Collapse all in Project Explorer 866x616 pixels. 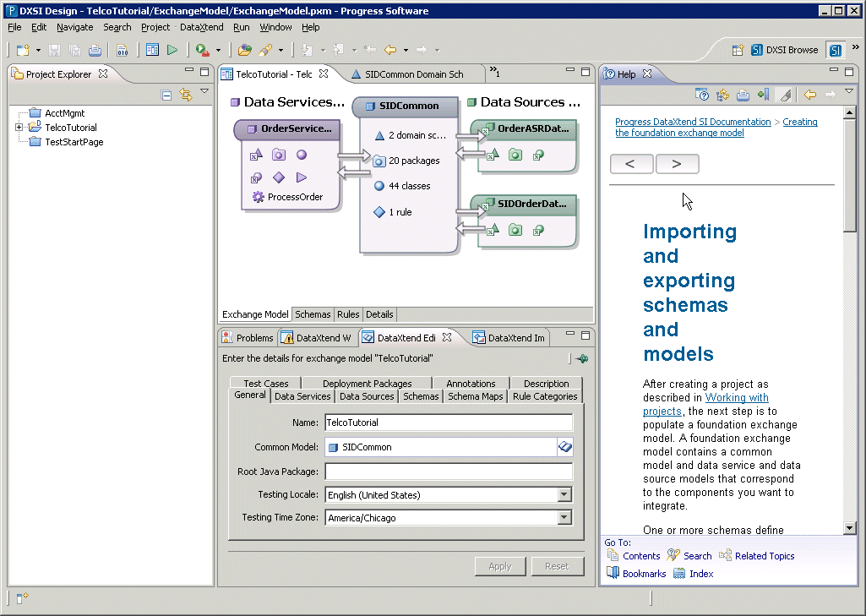click(x=166, y=95)
